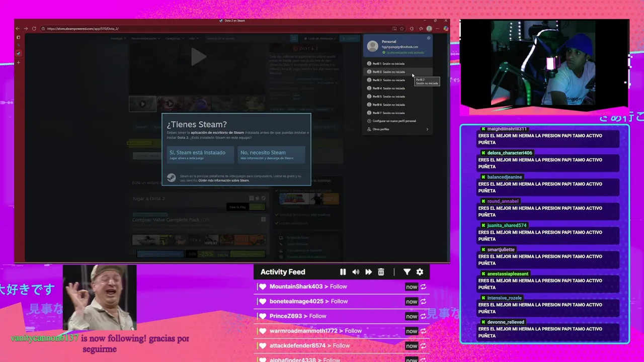
Task: Replay the MountainShark403 follow alert
Action: [423, 287]
